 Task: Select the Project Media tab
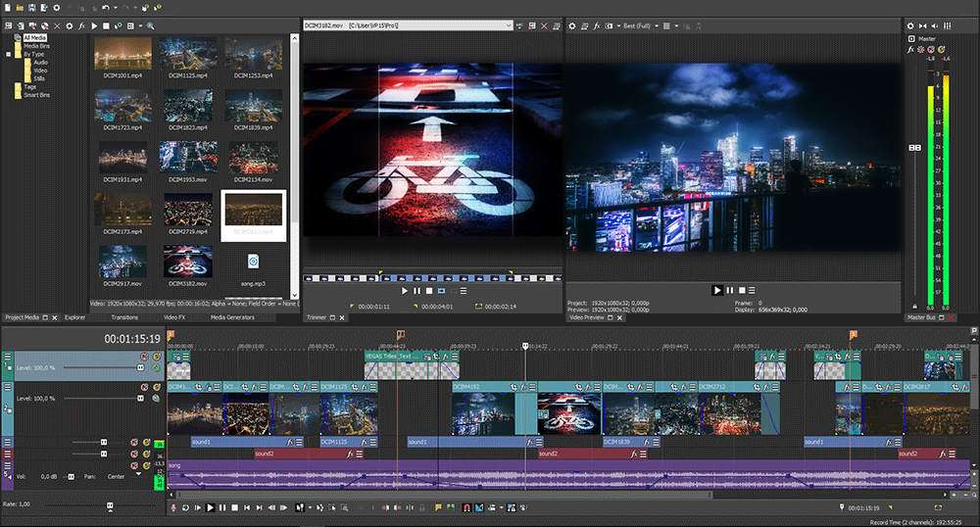[x=22, y=317]
